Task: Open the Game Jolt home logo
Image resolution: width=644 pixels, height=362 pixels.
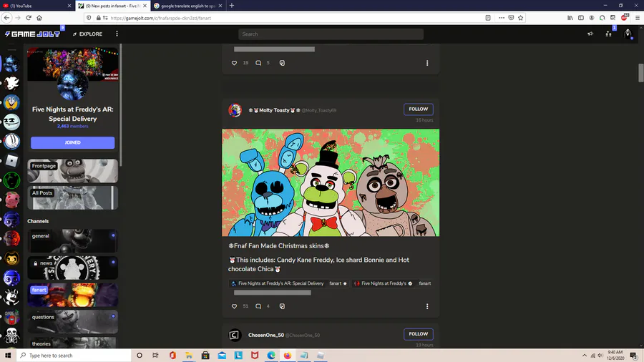Action: click(x=32, y=34)
